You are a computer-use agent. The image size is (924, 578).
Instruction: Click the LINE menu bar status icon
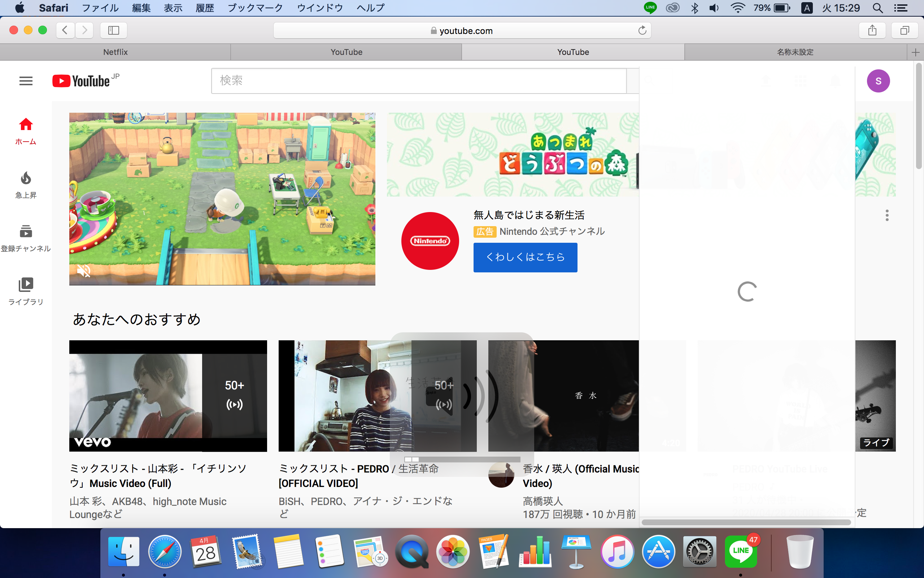pyautogui.click(x=650, y=8)
